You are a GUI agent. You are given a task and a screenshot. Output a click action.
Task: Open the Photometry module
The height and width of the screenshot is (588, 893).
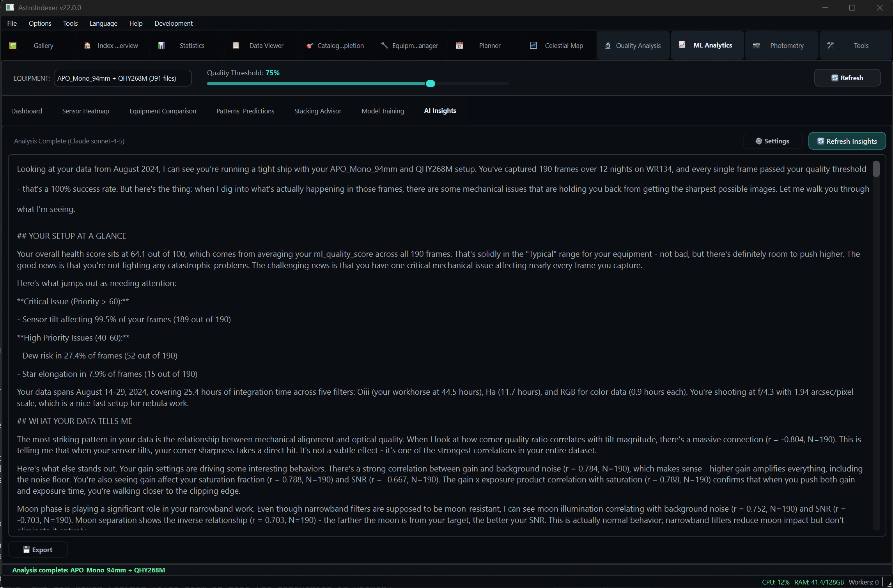[x=787, y=45]
